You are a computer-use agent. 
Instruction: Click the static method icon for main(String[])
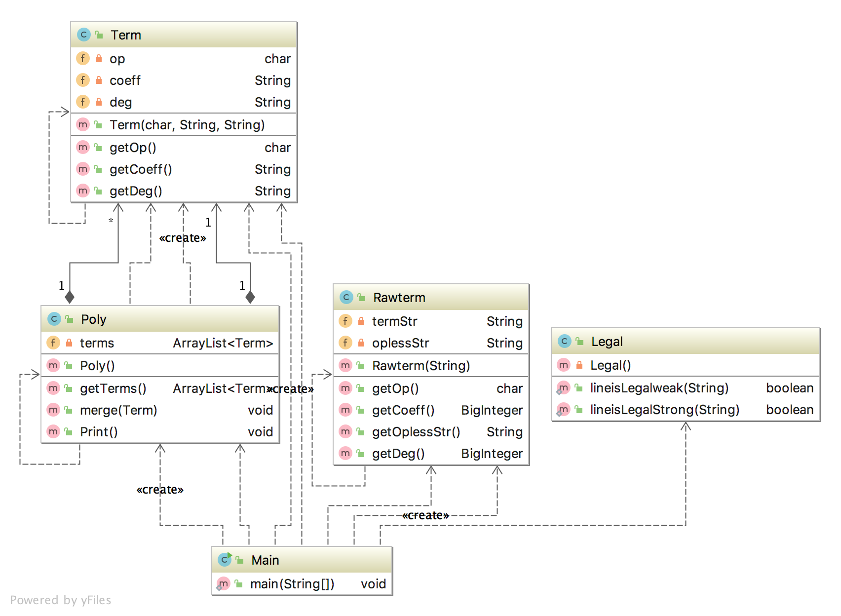(x=223, y=584)
